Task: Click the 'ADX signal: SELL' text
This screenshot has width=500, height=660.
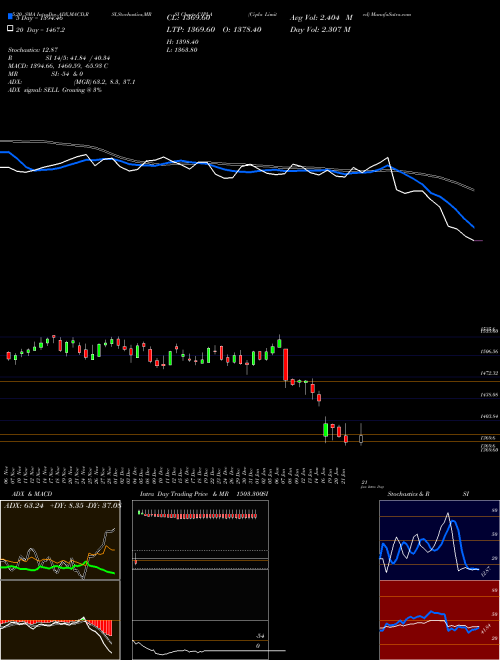Action: [55, 90]
